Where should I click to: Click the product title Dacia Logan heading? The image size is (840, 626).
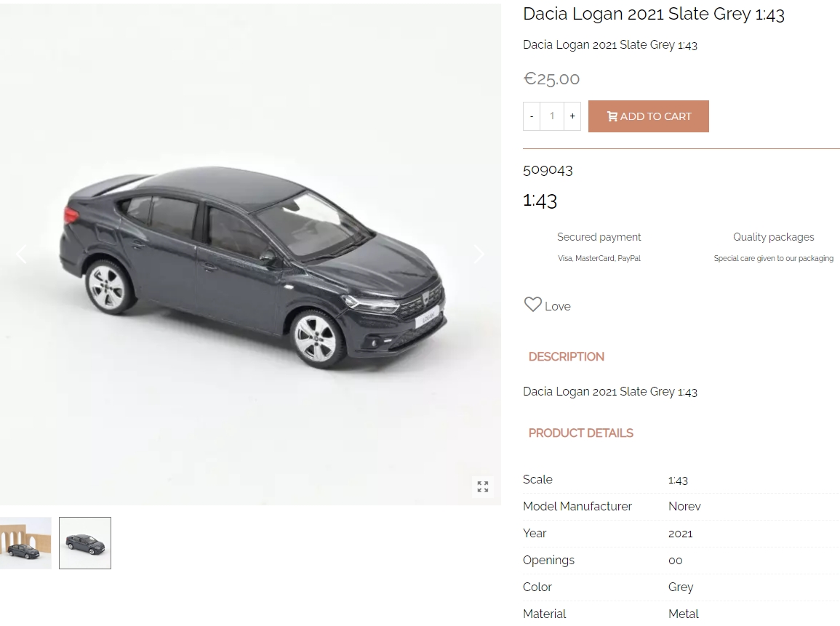[654, 14]
